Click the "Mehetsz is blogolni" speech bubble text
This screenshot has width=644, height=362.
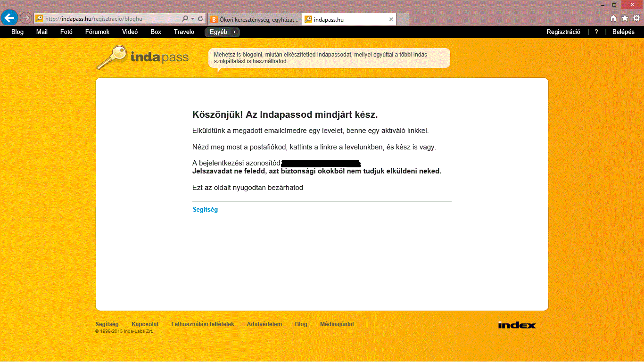321,58
